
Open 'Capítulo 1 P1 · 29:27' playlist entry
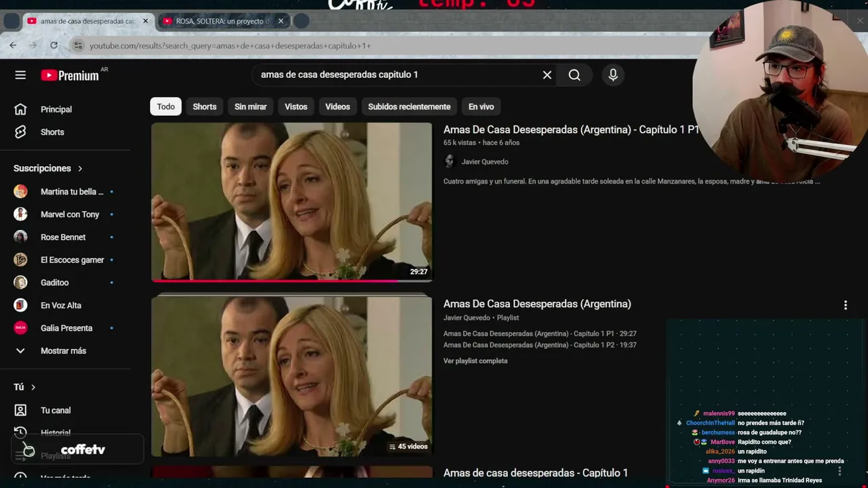click(x=540, y=333)
